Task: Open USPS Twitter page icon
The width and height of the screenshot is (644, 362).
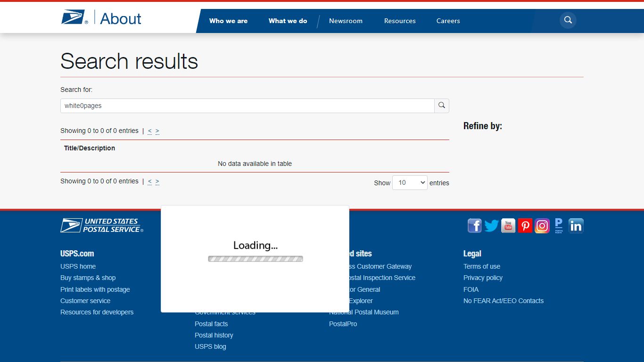Action: (491, 226)
